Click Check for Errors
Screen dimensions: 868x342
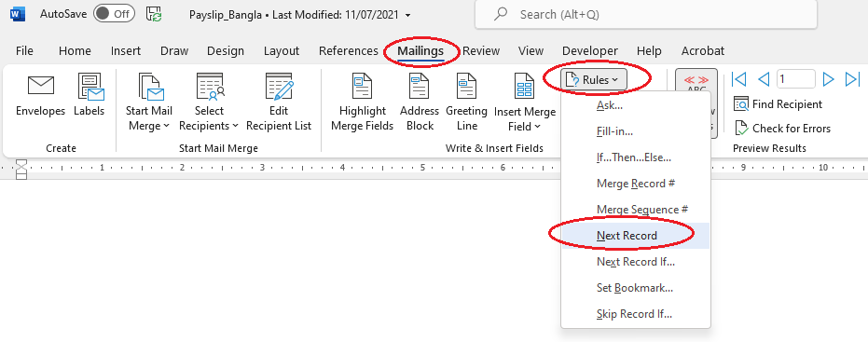coord(782,129)
